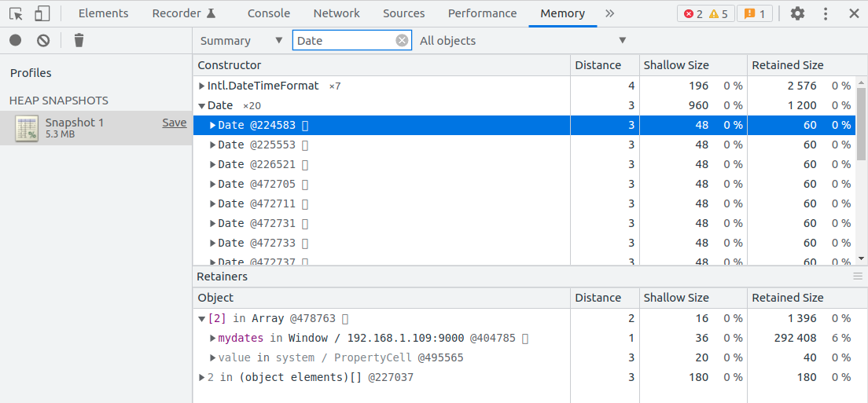Click the inspect element picker icon

(16, 13)
